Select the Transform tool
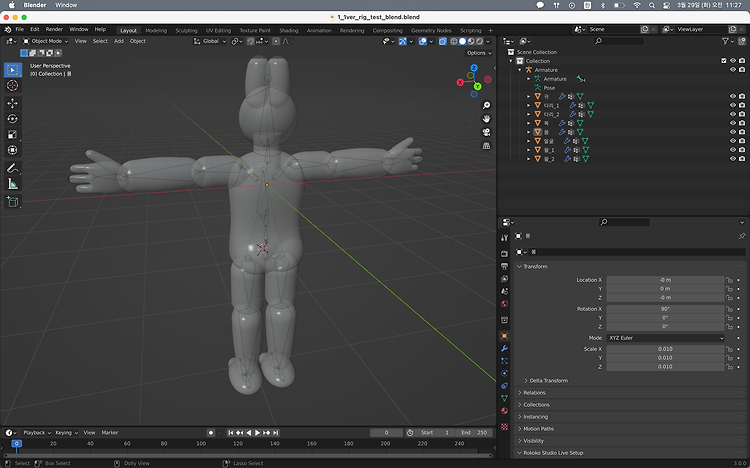The height and width of the screenshot is (468, 750). tap(13, 150)
